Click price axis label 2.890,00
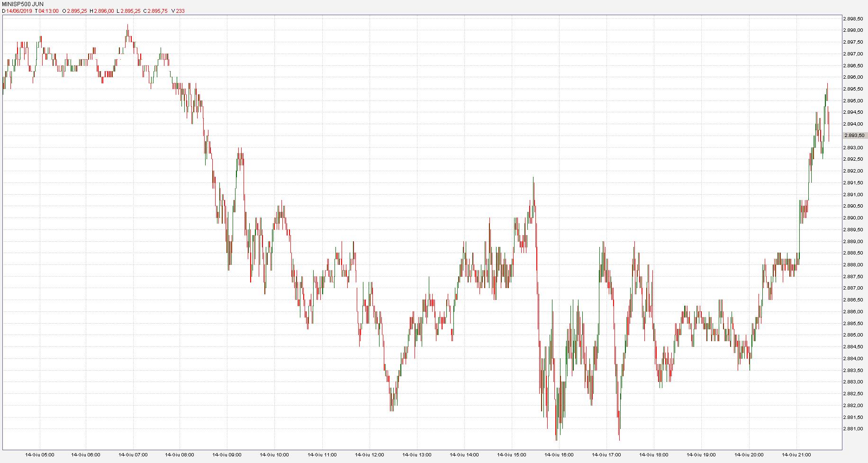The height and width of the screenshot is (463, 868). tap(853, 218)
